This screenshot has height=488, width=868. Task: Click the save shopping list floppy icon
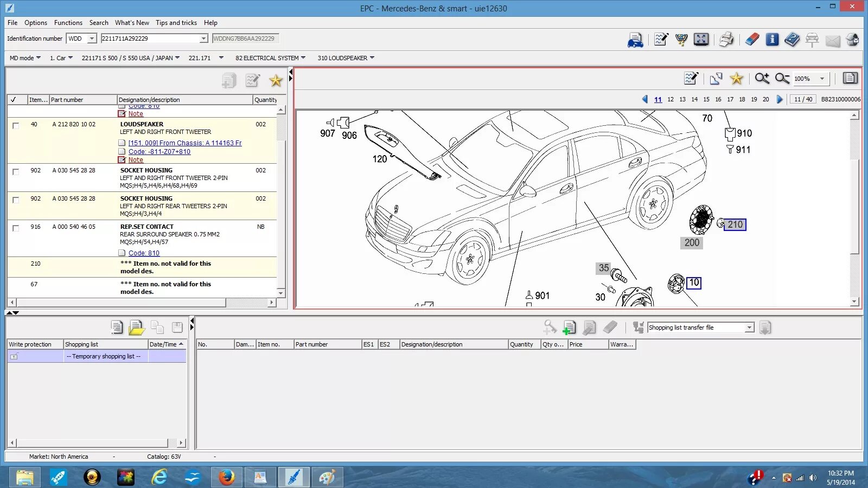coord(177,327)
